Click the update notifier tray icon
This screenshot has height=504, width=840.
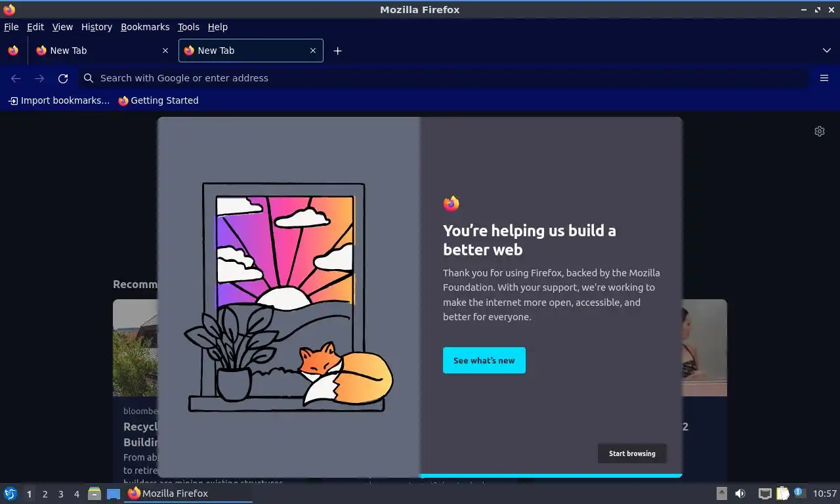tap(799, 492)
